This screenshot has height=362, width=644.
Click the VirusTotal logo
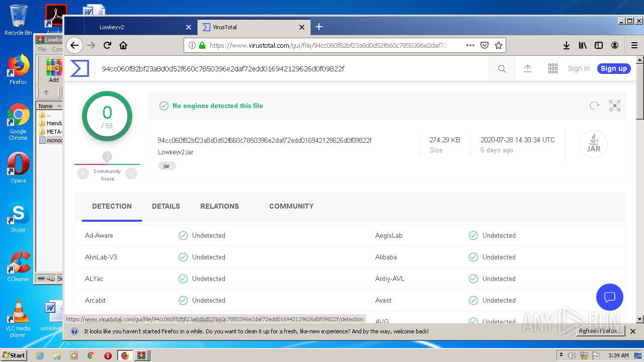79,68
